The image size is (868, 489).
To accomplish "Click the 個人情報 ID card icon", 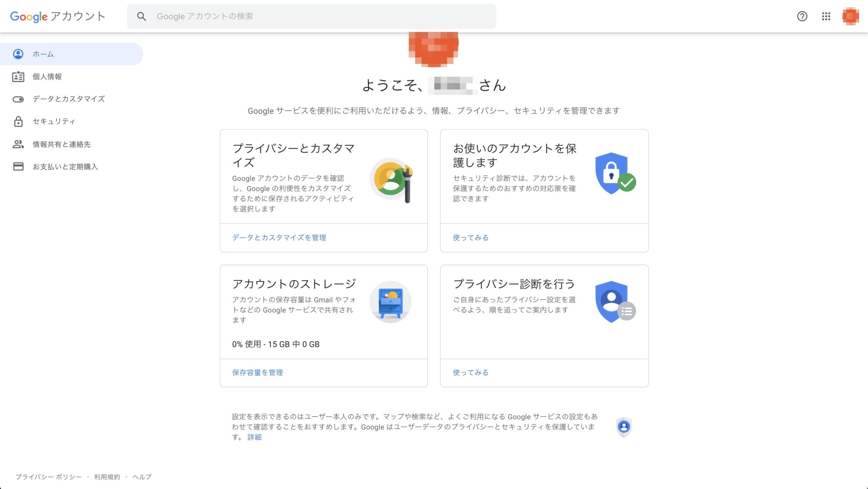I will [x=18, y=77].
